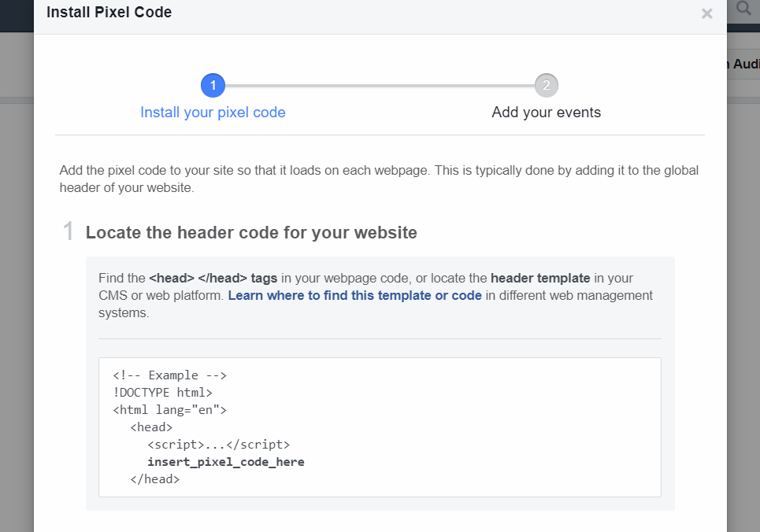760x532 pixels.
Task: Click the search magnifier icon behind dialog
Action: click(743, 8)
